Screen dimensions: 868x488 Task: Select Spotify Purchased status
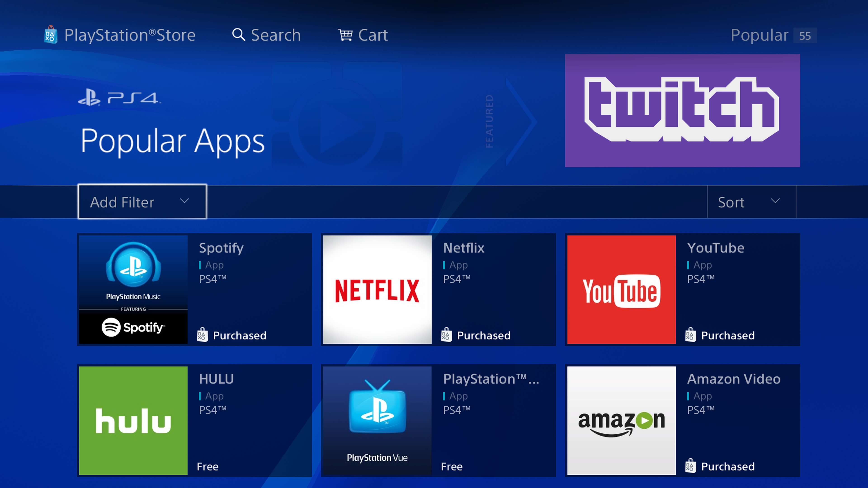(x=231, y=334)
